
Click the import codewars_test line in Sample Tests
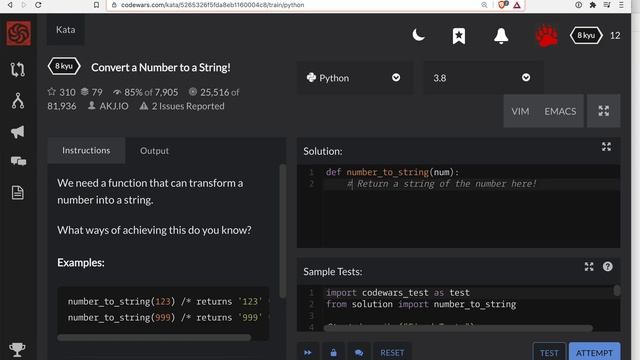[398, 293]
